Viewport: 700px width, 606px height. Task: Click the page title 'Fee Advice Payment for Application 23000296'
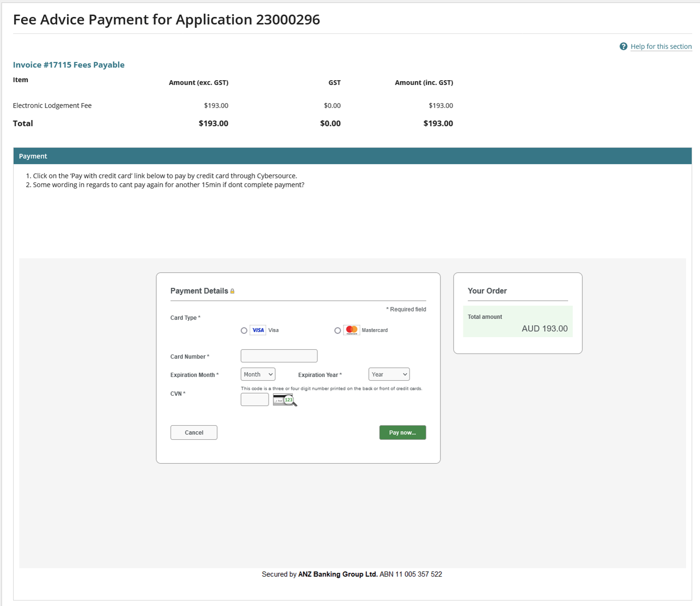click(x=166, y=20)
